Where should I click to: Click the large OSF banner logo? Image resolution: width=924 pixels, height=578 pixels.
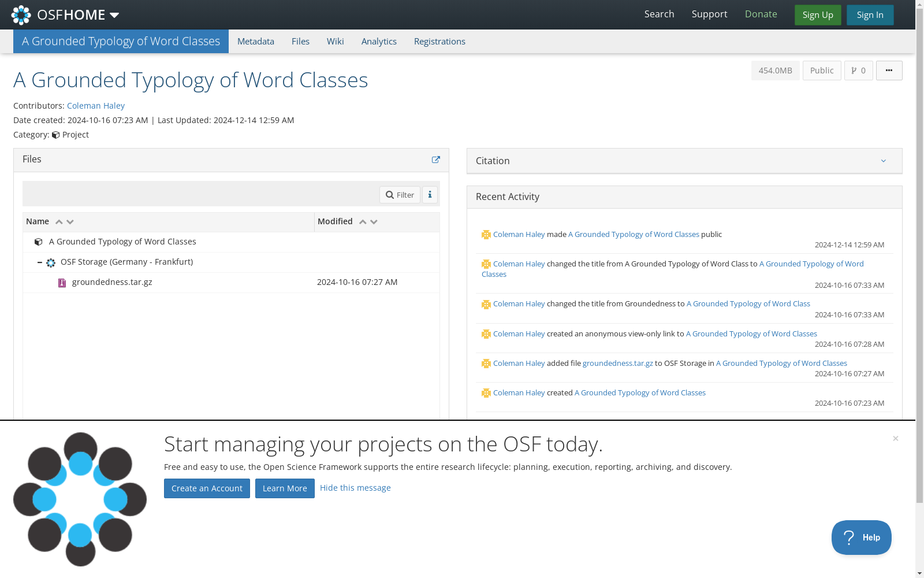[x=80, y=499]
